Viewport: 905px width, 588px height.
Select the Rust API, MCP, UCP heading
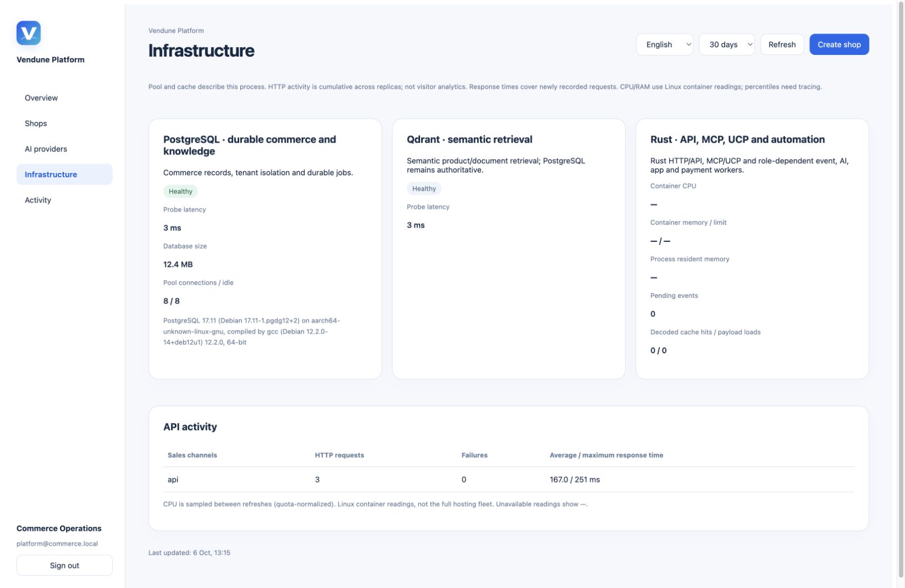[737, 139]
